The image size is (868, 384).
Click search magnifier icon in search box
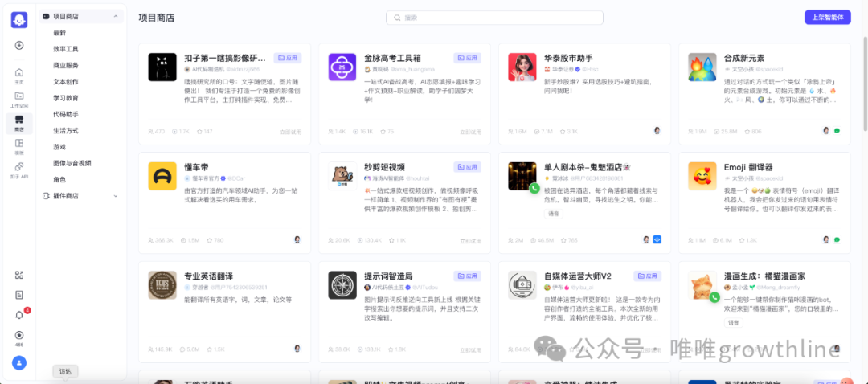pyautogui.click(x=397, y=18)
